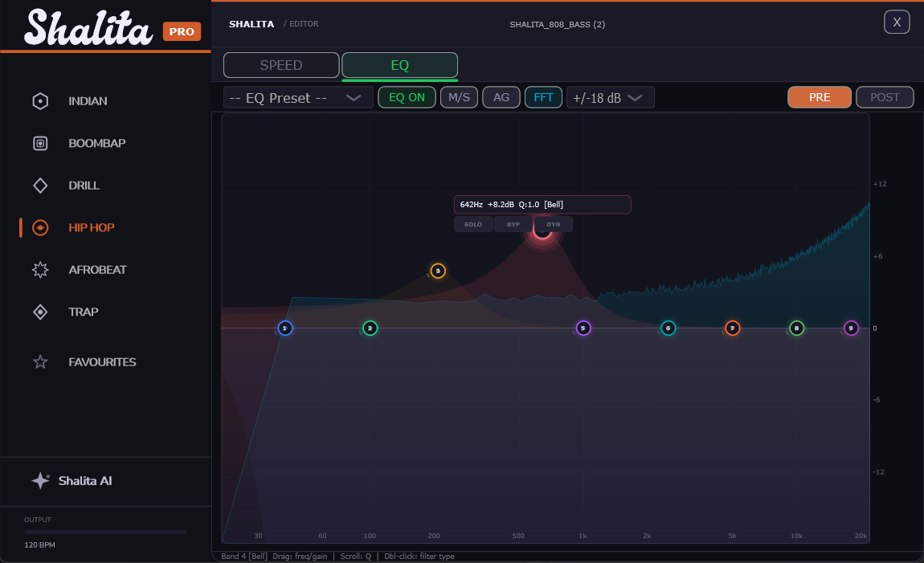924x563 pixels.
Task: Select EQ band 2 node
Action: pos(370,328)
